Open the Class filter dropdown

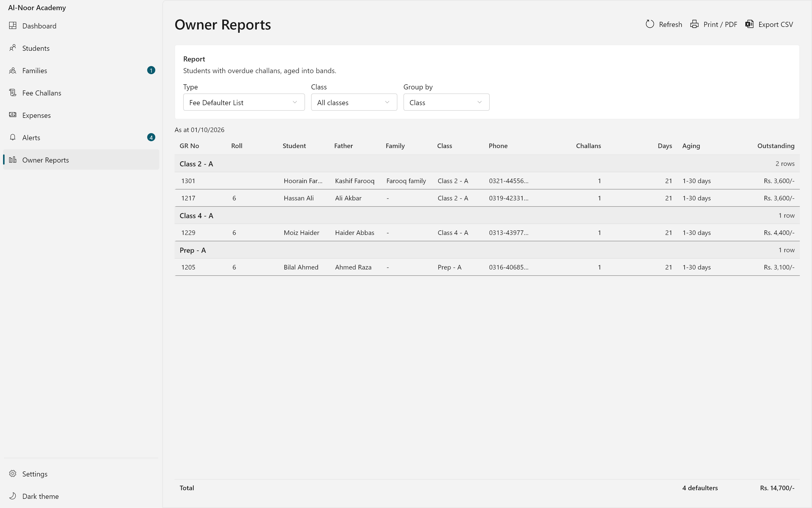point(354,102)
